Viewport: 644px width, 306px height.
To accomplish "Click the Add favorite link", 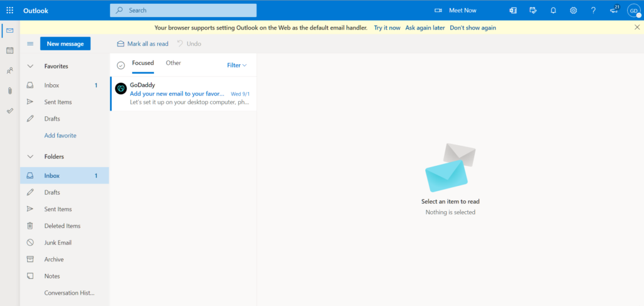I will coord(60,135).
